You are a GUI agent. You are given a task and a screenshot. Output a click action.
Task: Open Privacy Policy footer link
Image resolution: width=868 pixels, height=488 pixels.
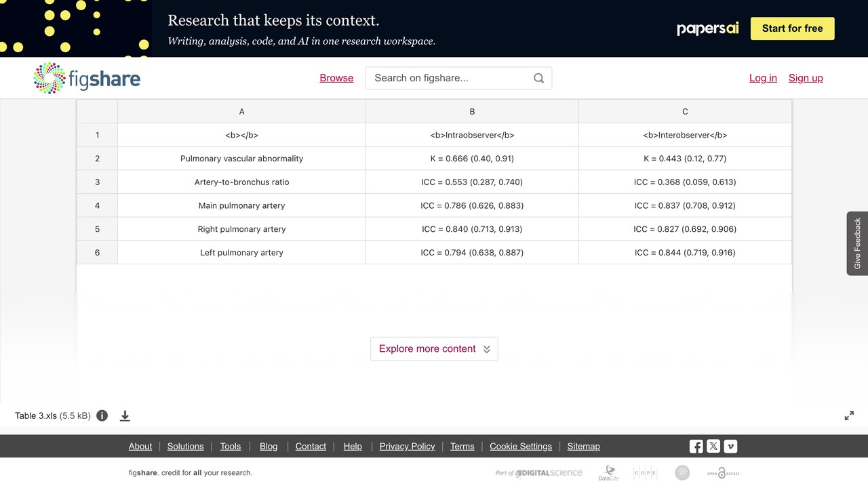click(x=407, y=446)
